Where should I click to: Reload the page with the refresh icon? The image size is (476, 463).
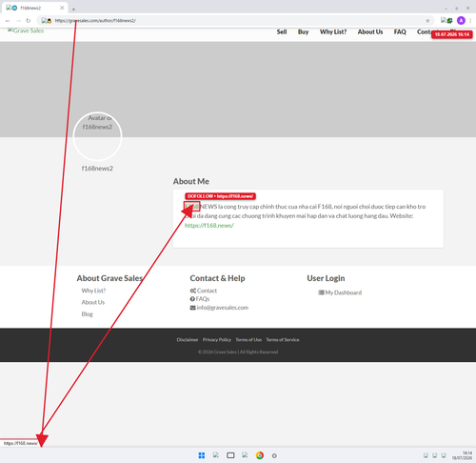(29, 21)
